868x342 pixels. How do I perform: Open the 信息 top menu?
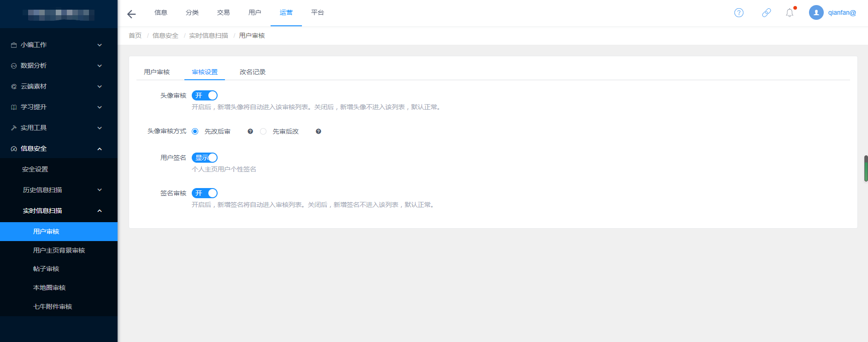(161, 12)
